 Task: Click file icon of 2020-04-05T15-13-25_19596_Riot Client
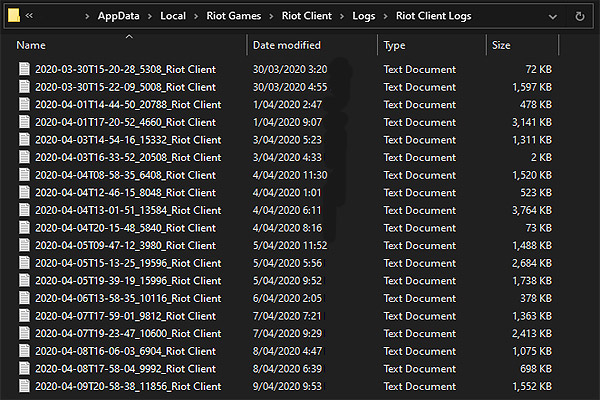[24, 263]
